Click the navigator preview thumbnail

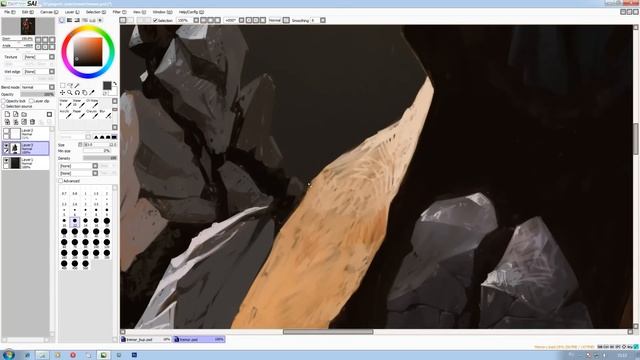(x=28, y=27)
